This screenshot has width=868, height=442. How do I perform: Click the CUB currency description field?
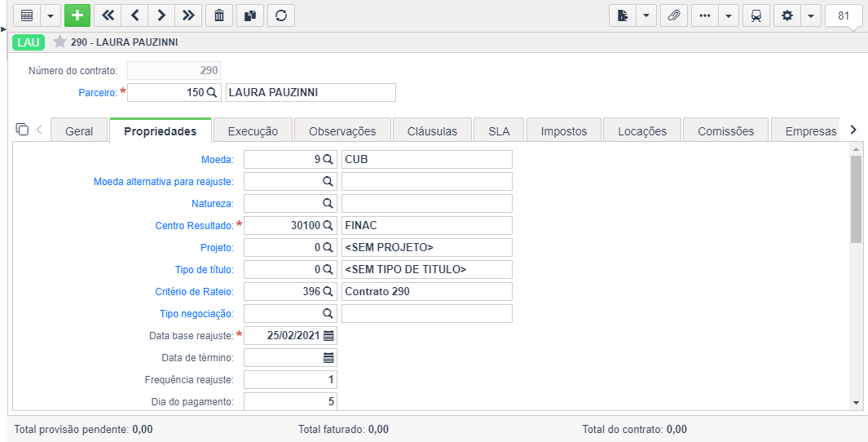click(x=427, y=159)
